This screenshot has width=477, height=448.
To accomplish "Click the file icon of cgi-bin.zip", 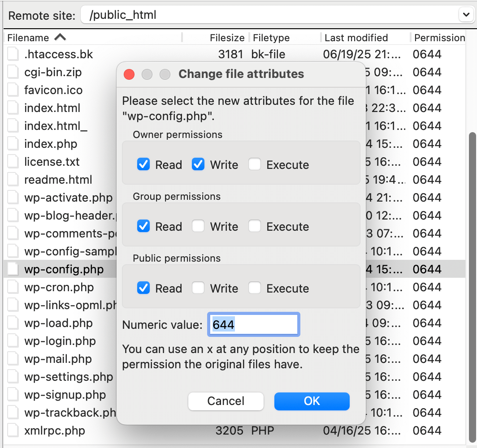I will [13, 72].
